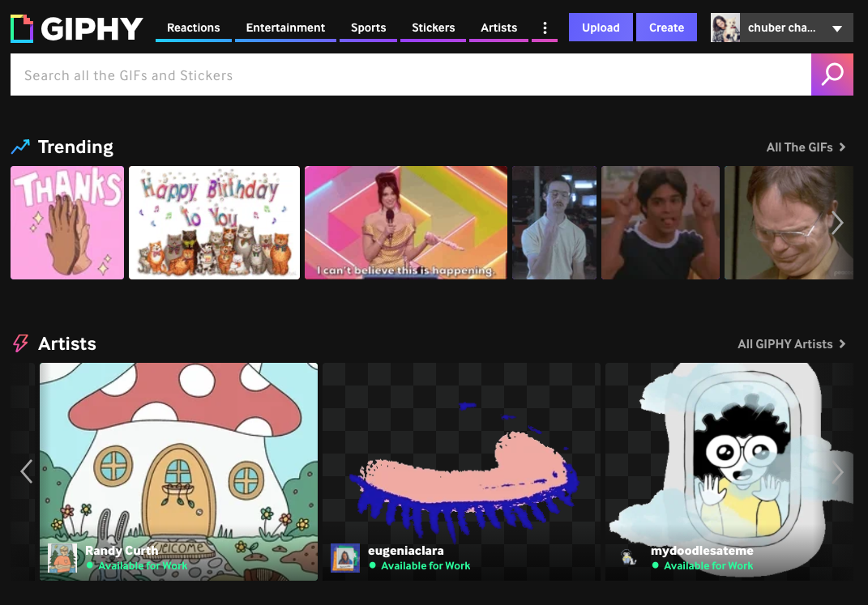Image resolution: width=868 pixels, height=605 pixels.
Task: Click the chuber cha username text
Action: point(781,28)
